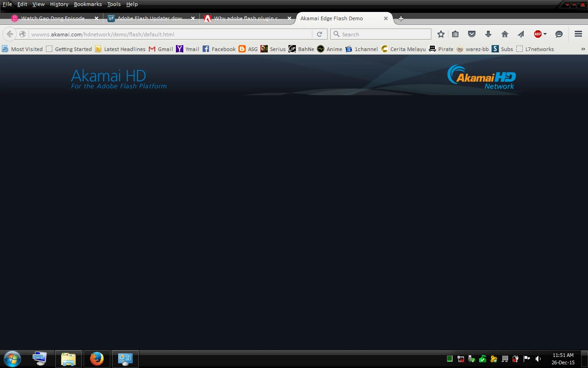Open Getting Started bookmark
The image size is (588, 368).
point(69,49)
